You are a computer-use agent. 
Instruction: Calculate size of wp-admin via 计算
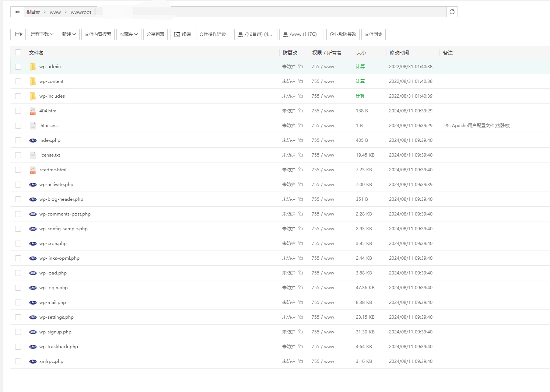click(x=360, y=67)
